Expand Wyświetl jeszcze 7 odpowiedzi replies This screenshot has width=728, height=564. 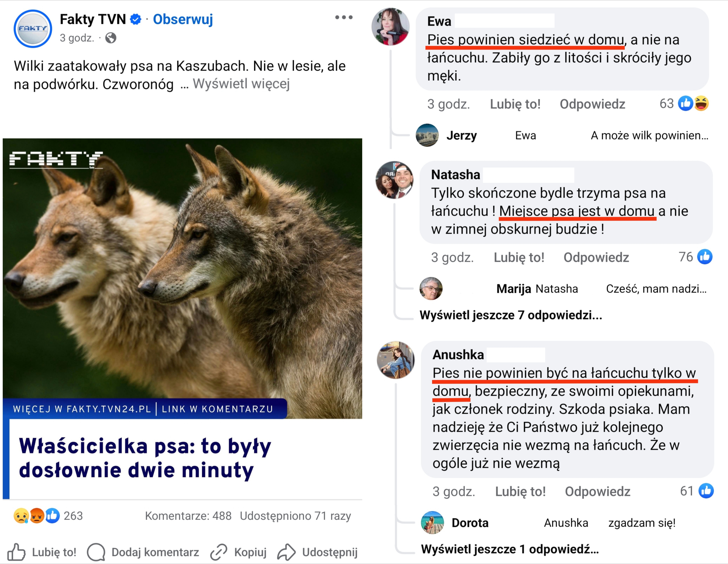[x=511, y=315]
